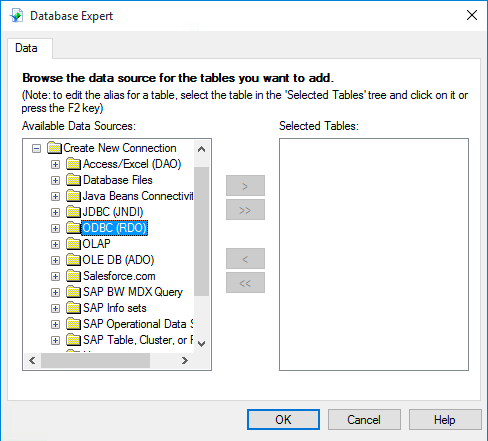Click the vertical scrollbar thumb in data sources
Image resolution: width=488 pixels, height=441 pixels.
tap(201, 231)
